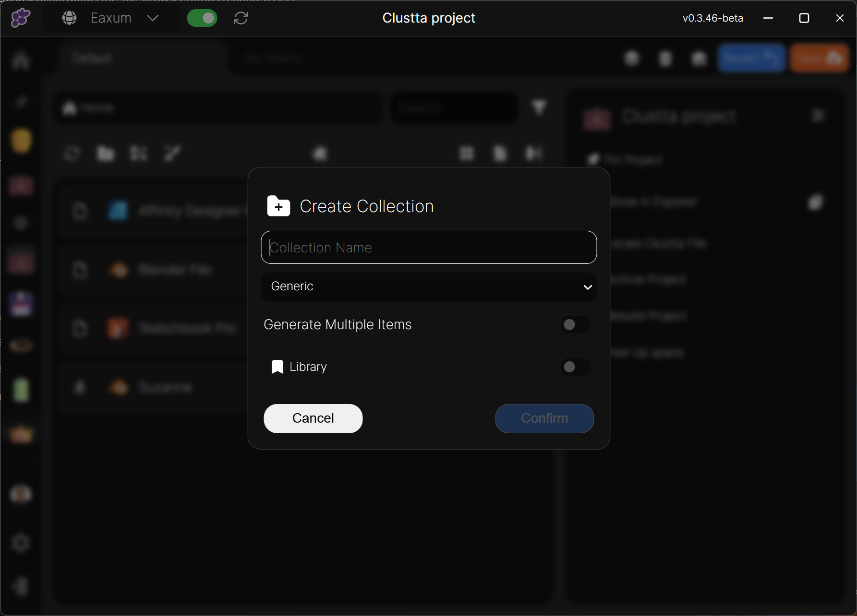Open the Eaxum workspace dropdown
Image resolution: width=857 pixels, height=616 pixels.
(x=111, y=18)
